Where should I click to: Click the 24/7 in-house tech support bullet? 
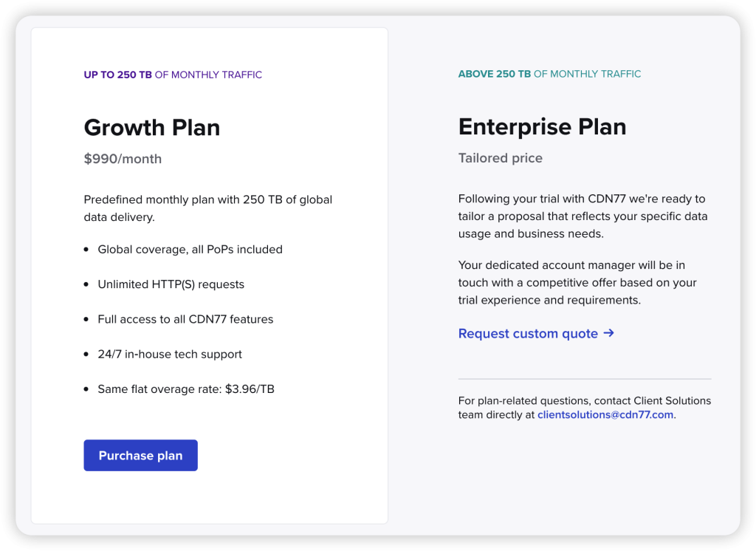coord(170,355)
